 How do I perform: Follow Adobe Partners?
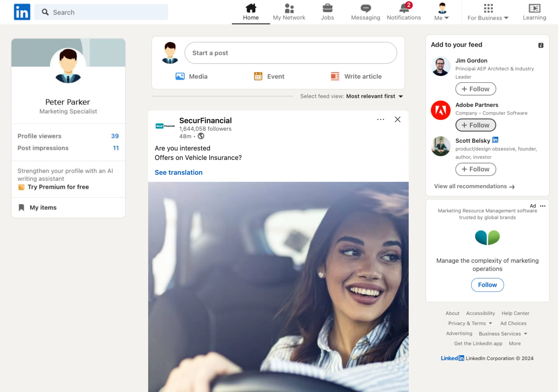tap(476, 125)
